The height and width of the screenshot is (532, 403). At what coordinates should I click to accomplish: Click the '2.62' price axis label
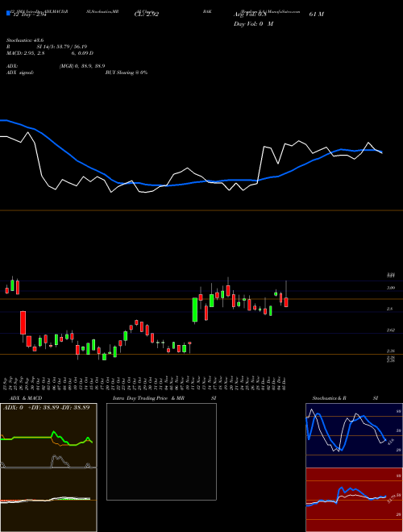click(x=390, y=330)
